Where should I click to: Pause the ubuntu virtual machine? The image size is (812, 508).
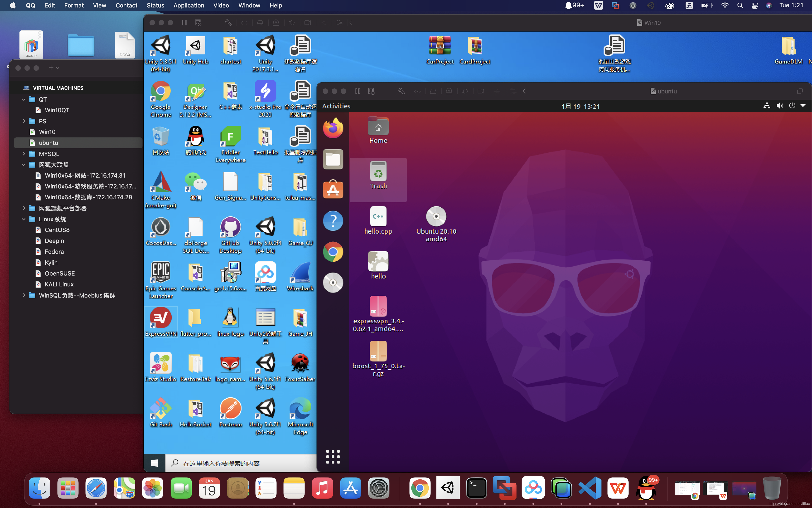358,91
